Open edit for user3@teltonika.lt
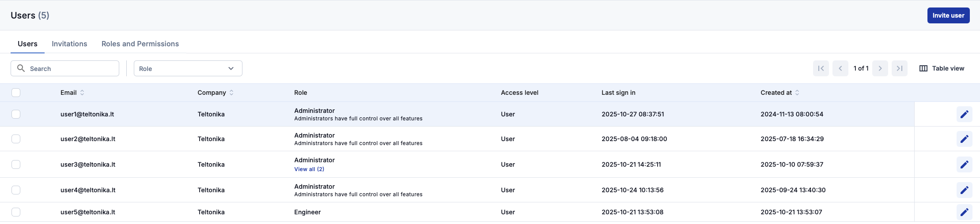This screenshot has width=980, height=224. click(x=964, y=164)
